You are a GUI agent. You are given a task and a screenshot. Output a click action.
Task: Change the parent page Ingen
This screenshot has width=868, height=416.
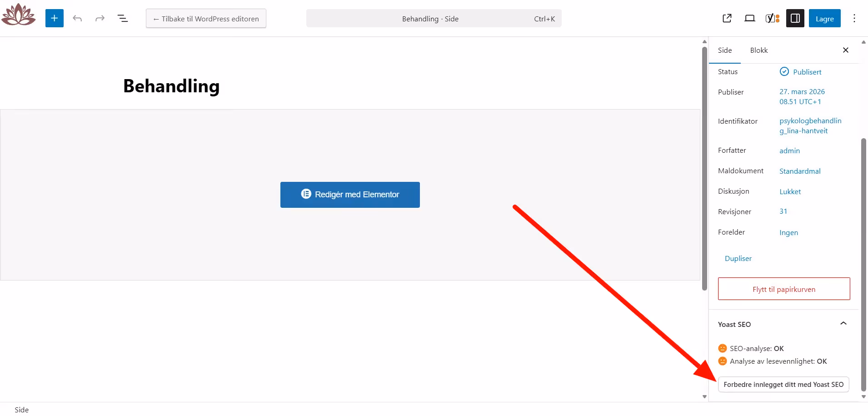(x=788, y=232)
